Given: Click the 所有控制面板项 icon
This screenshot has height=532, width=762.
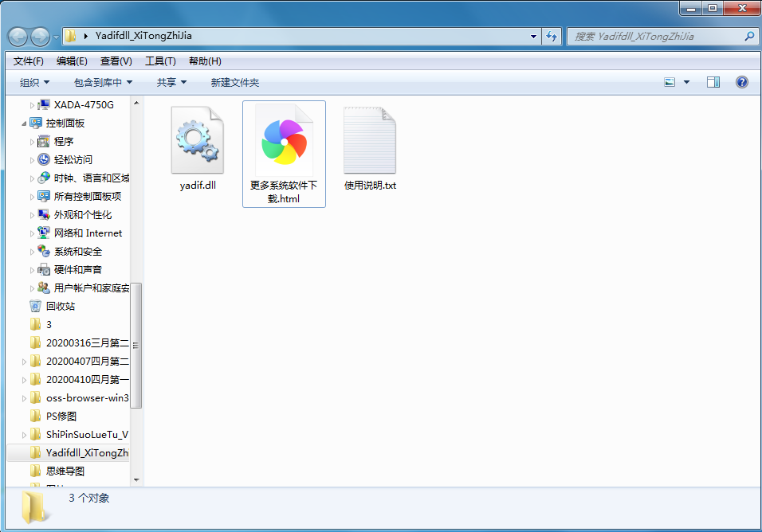Looking at the screenshot, I should point(44,196).
